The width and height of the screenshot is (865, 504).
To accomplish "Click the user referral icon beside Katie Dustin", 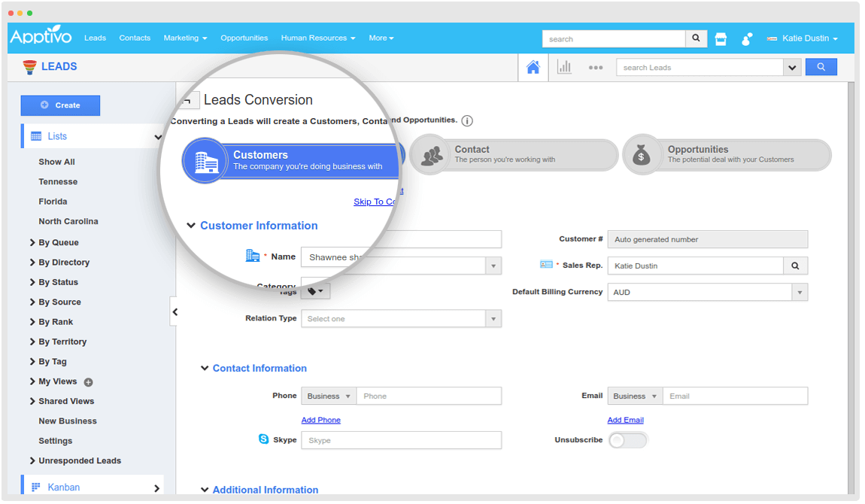I will coord(747,38).
